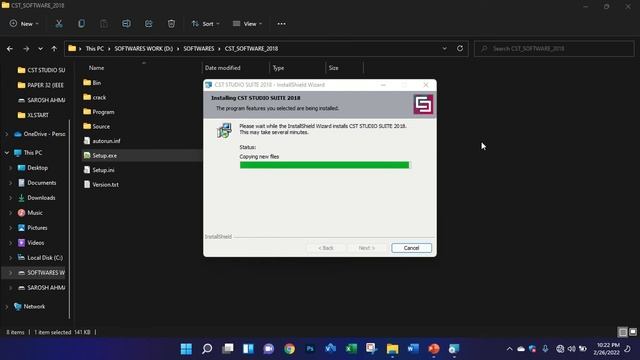This screenshot has width=640, height=360.
Task: Open Widgets from the taskbar
Action: click(x=248, y=349)
